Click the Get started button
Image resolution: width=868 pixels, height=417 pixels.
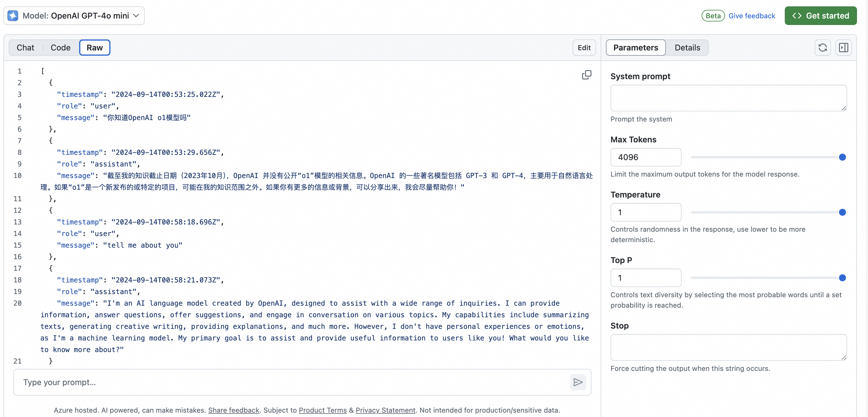[x=820, y=15]
